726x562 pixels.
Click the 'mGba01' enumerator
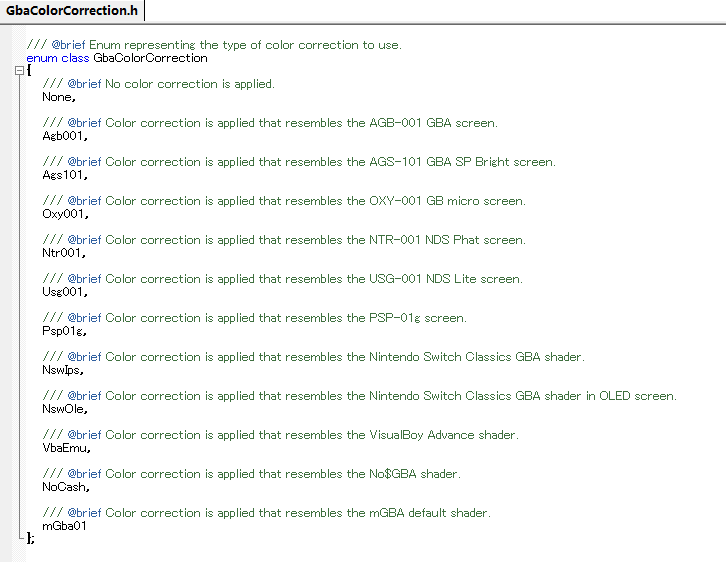(64, 526)
